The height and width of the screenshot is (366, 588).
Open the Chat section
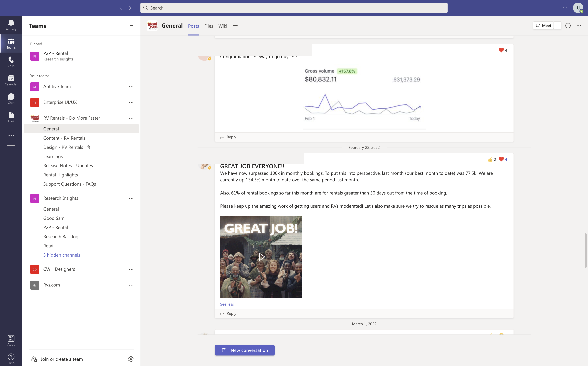[x=11, y=99]
